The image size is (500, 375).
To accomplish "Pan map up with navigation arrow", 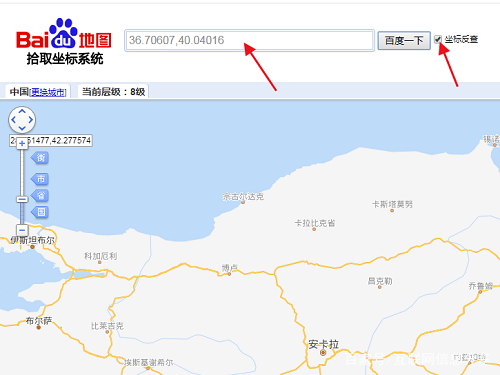I will [x=22, y=111].
